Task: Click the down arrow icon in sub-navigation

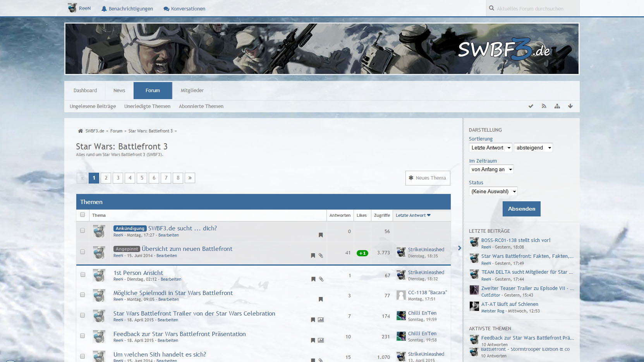Action: point(570,106)
